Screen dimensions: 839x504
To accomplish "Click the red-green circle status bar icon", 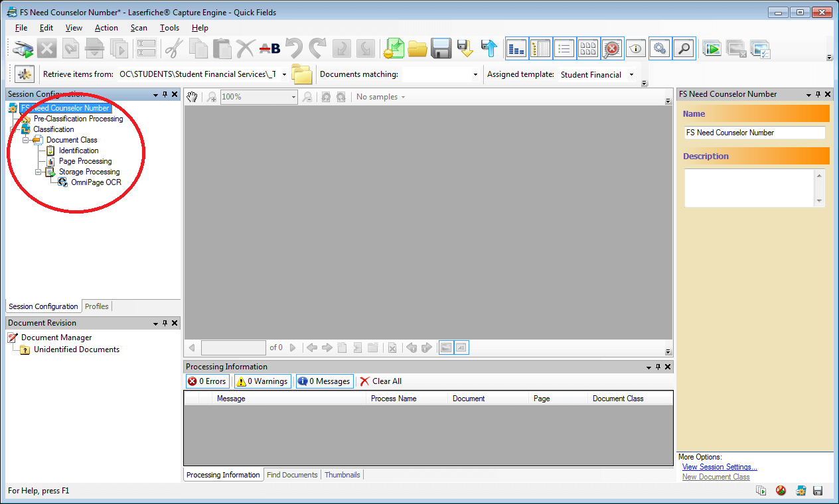I will tap(781, 491).
